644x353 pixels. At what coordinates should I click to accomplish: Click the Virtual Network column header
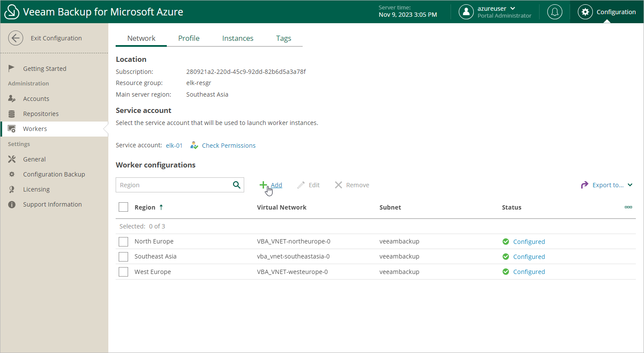(x=282, y=207)
